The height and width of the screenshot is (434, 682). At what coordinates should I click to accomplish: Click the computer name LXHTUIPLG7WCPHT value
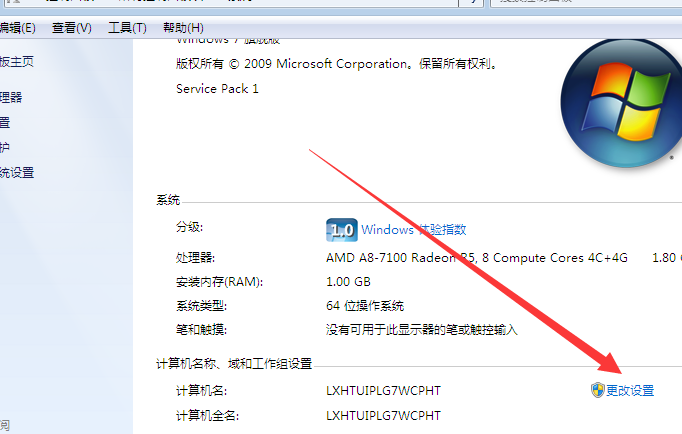(383, 391)
